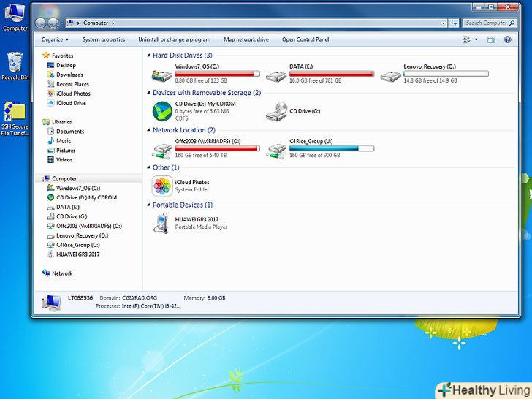The image size is (532, 399).
Task: Select SSH Secure File Transfer desktop shortcut
Action: [x=15, y=118]
